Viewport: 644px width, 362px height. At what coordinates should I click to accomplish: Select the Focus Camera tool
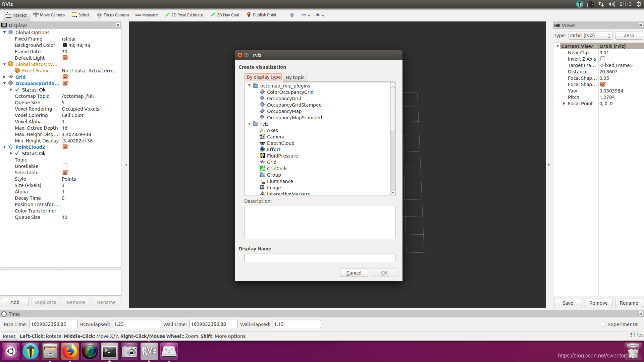pos(113,15)
